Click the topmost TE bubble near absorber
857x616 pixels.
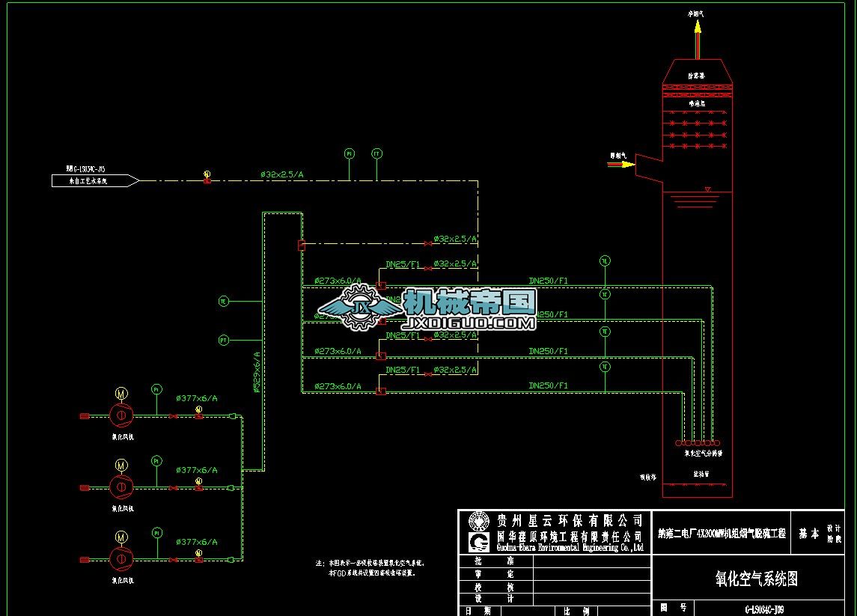(605, 261)
